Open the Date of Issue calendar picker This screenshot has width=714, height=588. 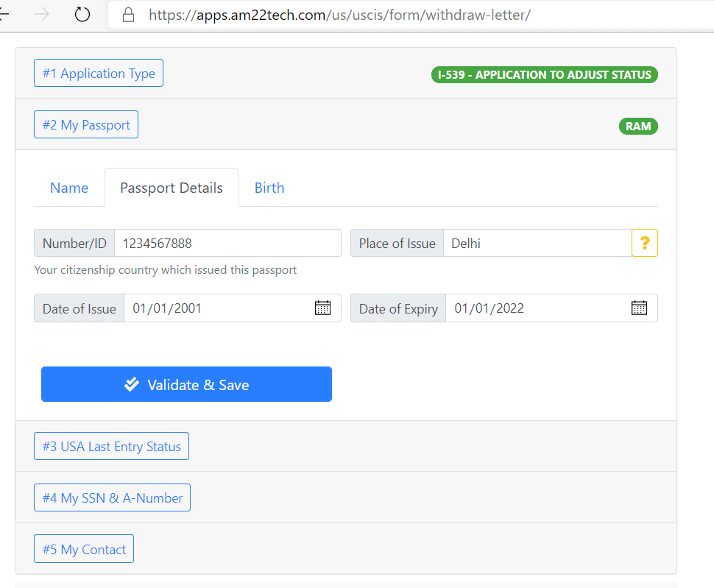point(322,308)
